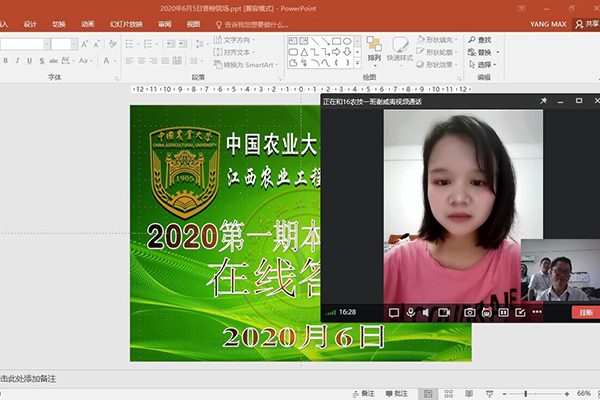The height and width of the screenshot is (400, 600).
Task: Switch to reading view icon
Action: point(470,393)
